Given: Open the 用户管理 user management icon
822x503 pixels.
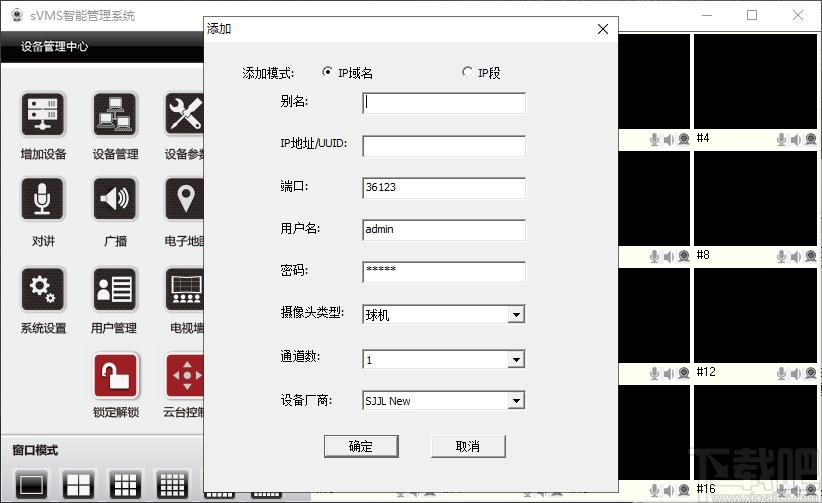Looking at the screenshot, I should coord(115,289).
